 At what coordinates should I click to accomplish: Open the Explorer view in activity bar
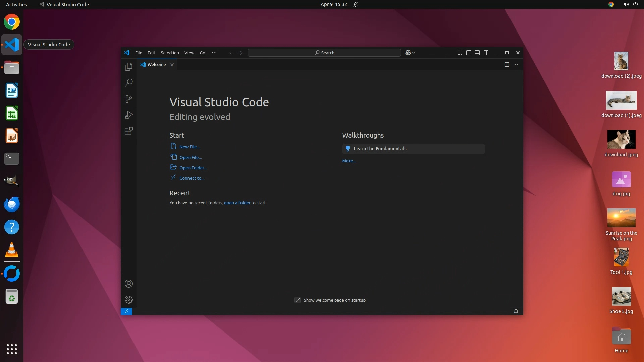click(129, 67)
